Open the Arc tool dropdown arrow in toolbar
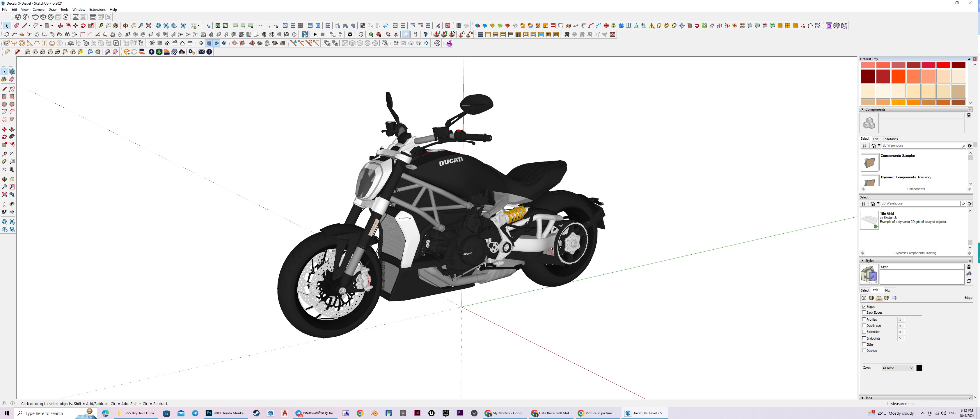This screenshot has height=419, width=980. [x=41, y=26]
